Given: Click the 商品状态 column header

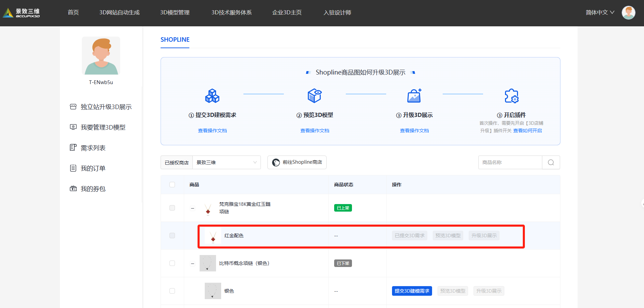Looking at the screenshot, I should pos(344,185).
